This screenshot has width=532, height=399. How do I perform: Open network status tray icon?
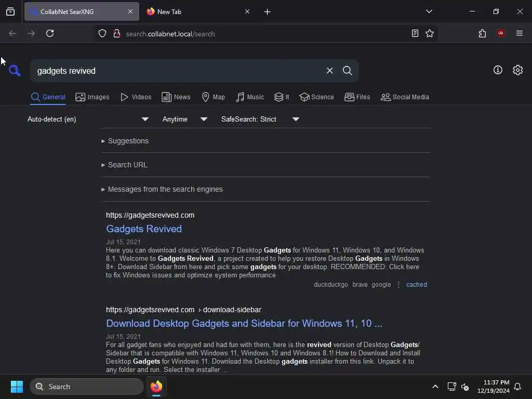coord(451,387)
